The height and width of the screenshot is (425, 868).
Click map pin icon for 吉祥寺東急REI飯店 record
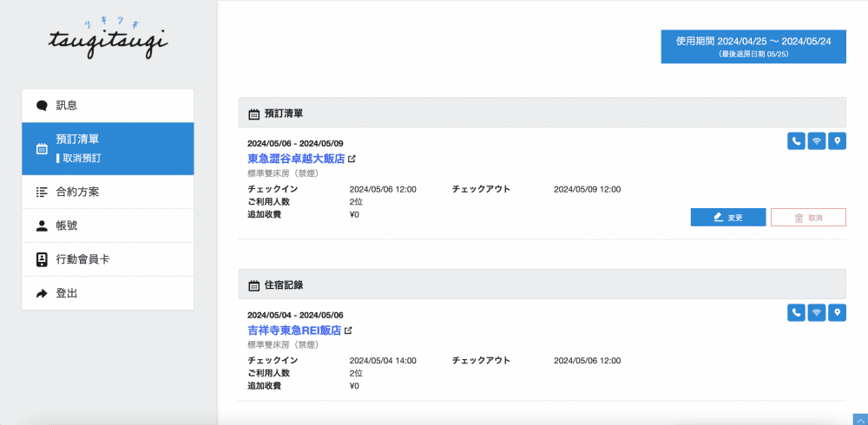(837, 312)
